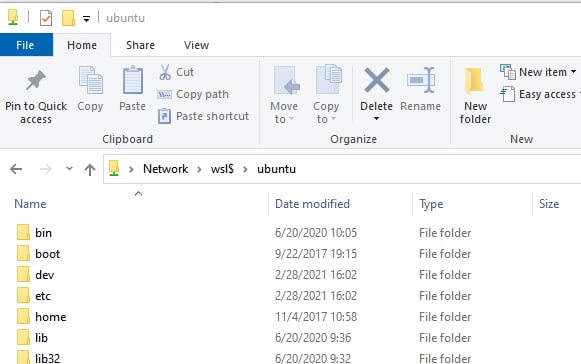The image size is (581, 364).
Task: Select the boot folder icon
Action: pyautogui.click(x=23, y=254)
